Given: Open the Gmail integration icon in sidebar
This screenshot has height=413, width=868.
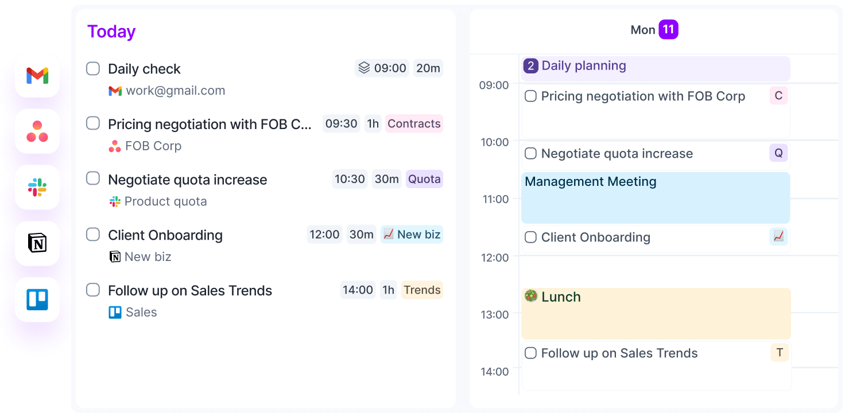Looking at the screenshot, I should click(37, 76).
